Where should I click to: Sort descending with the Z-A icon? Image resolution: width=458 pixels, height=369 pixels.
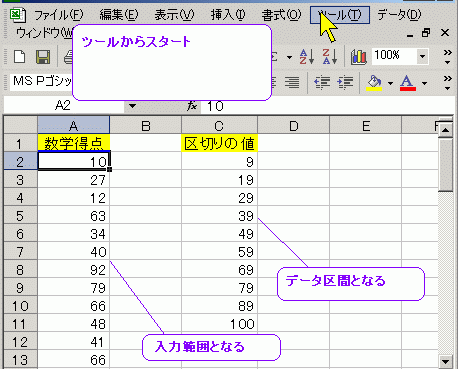coord(330,57)
